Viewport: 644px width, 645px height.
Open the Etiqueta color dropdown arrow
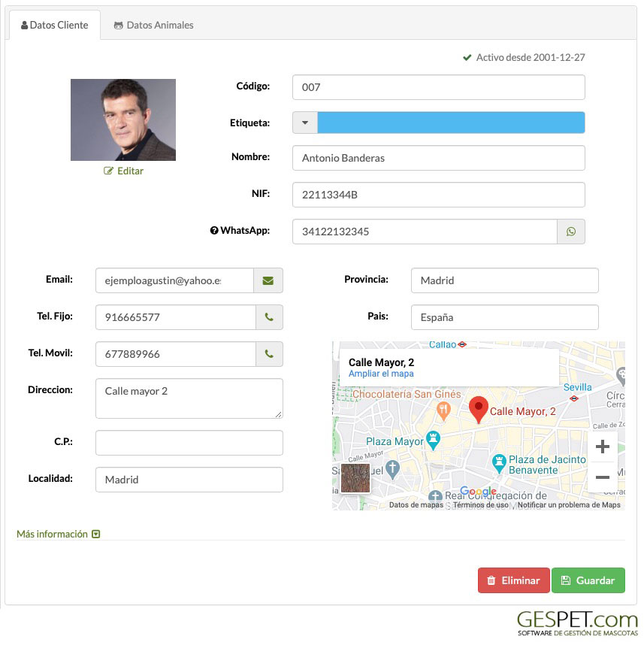click(305, 123)
